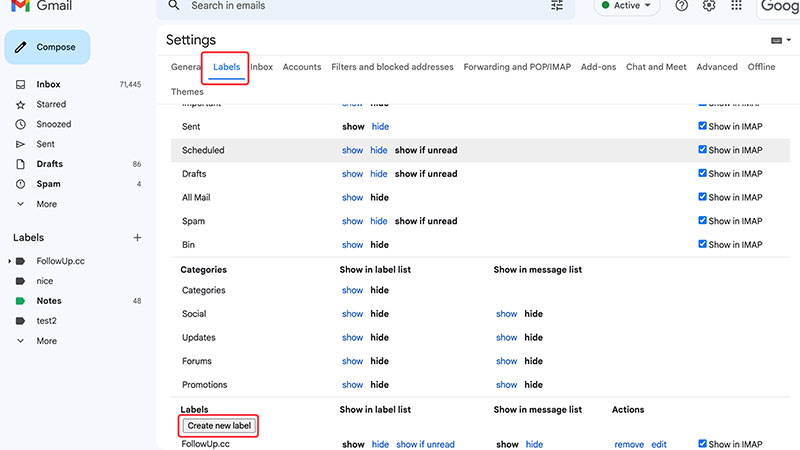Click the FollowUp.cc label tag icon
This screenshot has height=450, width=800.
(x=20, y=261)
